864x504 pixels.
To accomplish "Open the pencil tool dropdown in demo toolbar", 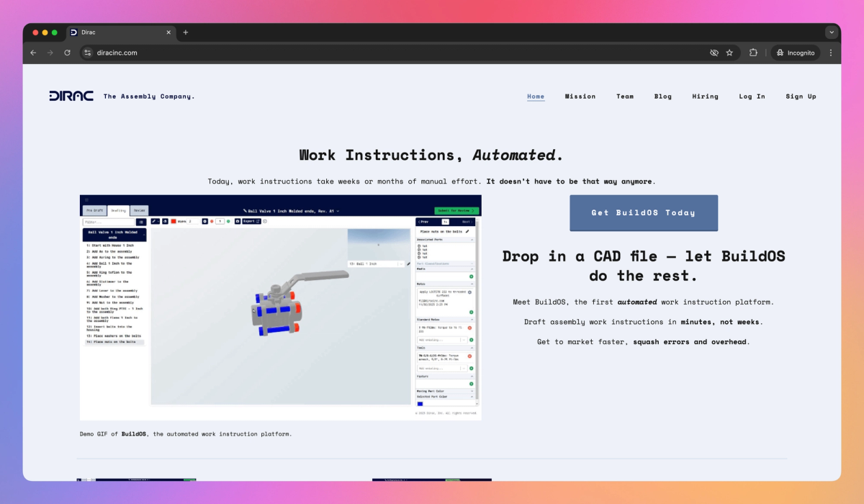I will 156,221.
